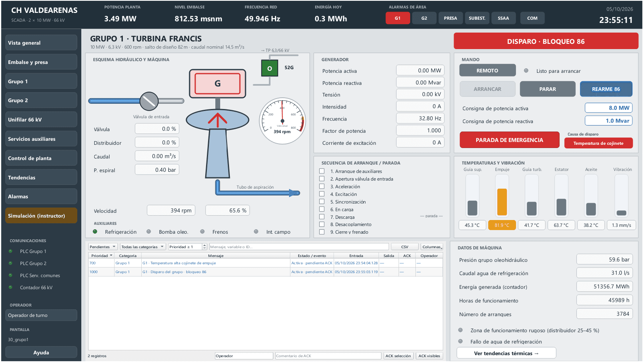This screenshot has height=362, width=644.
Task: Click the Fallo de agua de refrigeración indicator
Action: pos(460,341)
